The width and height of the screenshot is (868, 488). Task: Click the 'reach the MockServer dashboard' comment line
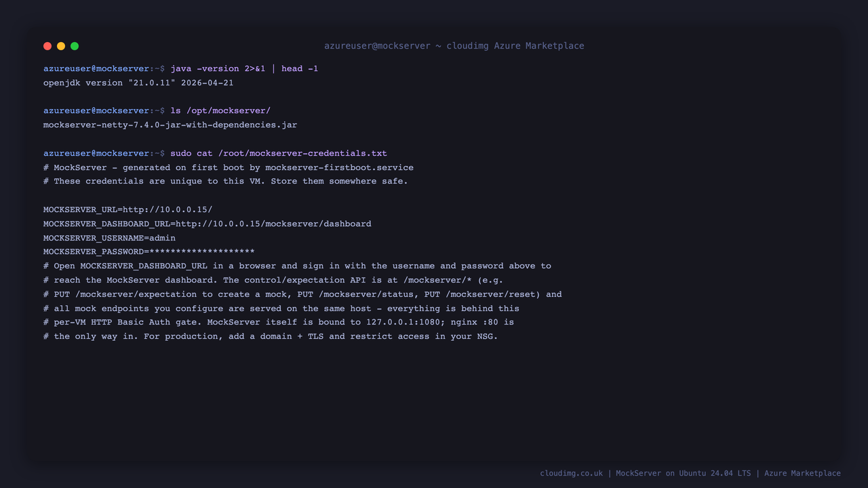point(273,280)
